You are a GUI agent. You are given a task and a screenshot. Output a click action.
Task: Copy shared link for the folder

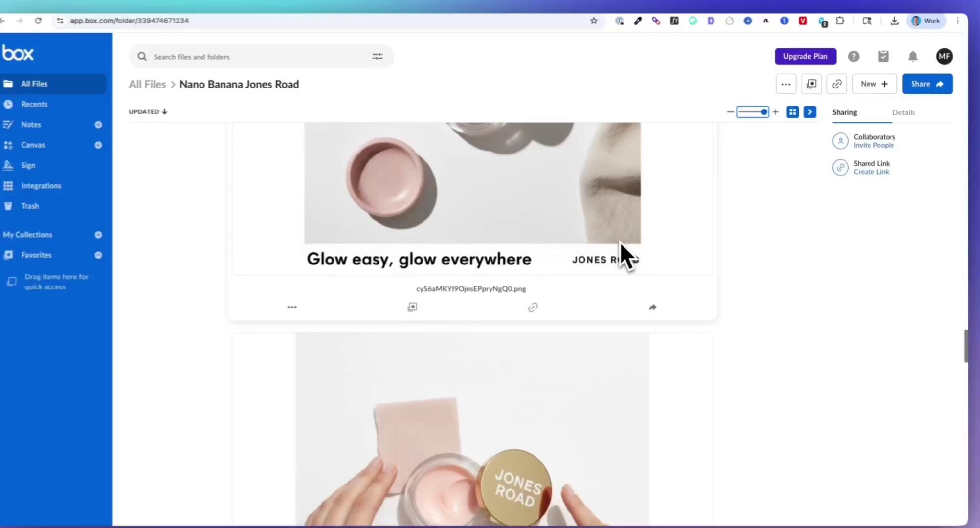point(837,84)
